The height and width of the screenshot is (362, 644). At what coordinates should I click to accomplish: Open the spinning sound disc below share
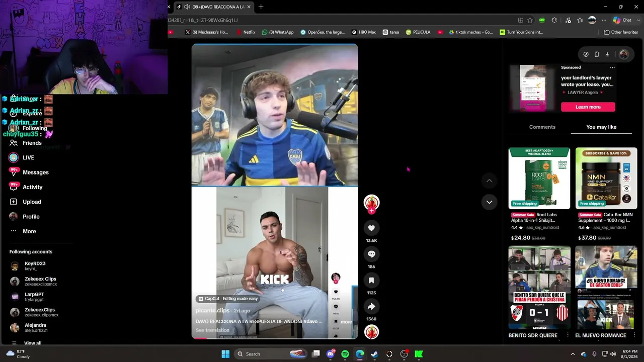371,332
